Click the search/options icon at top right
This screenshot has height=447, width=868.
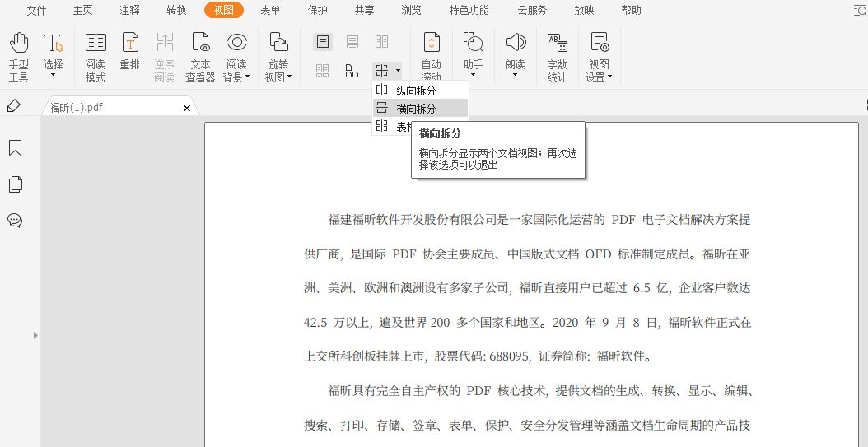[x=861, y=10]
